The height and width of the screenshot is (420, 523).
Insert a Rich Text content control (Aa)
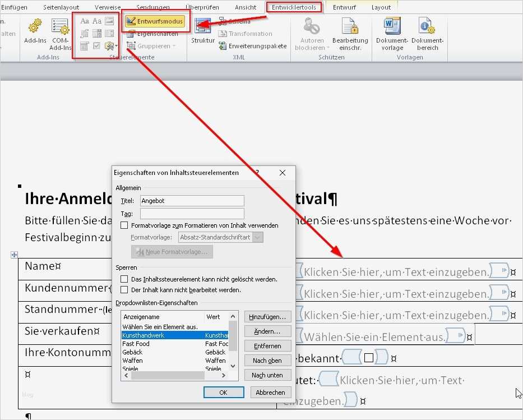[x=85, y=21]
